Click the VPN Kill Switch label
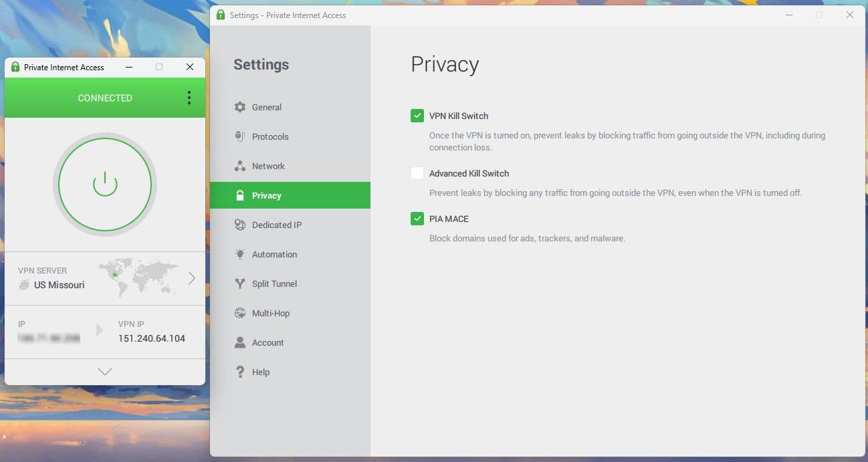Viewport: 868px width, 462px height. 459,116
